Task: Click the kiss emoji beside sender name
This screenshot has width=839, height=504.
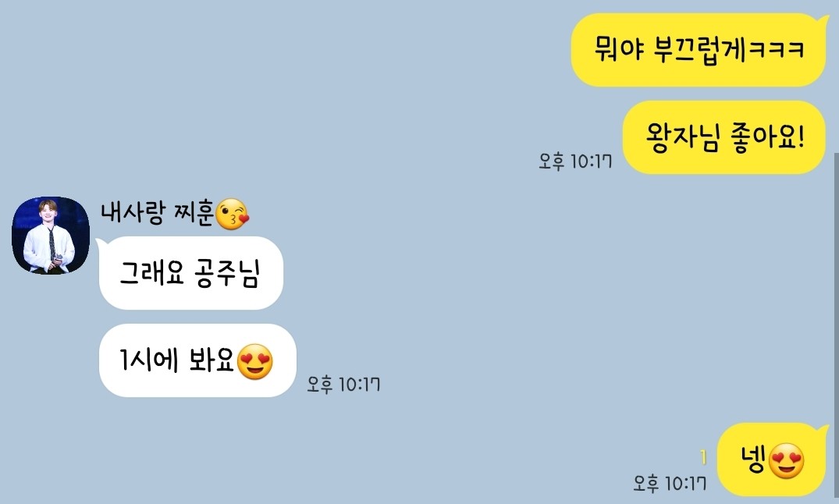Action: click(232, 214)
